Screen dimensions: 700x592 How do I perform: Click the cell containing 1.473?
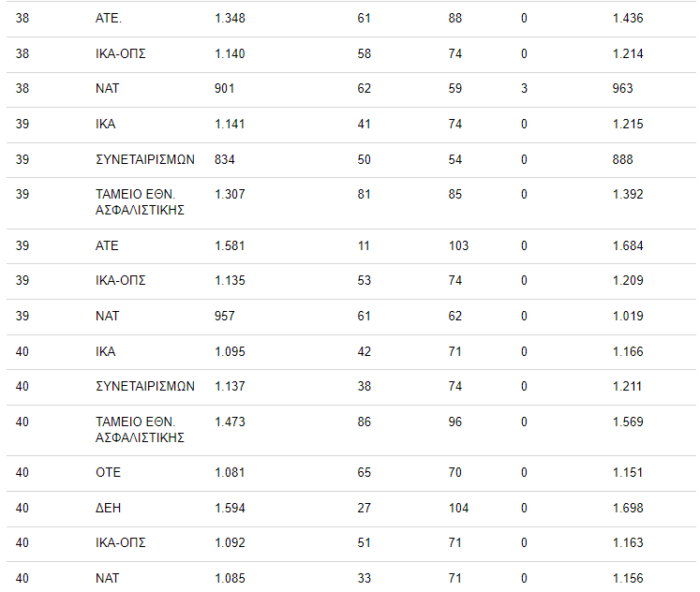(230, 422)
